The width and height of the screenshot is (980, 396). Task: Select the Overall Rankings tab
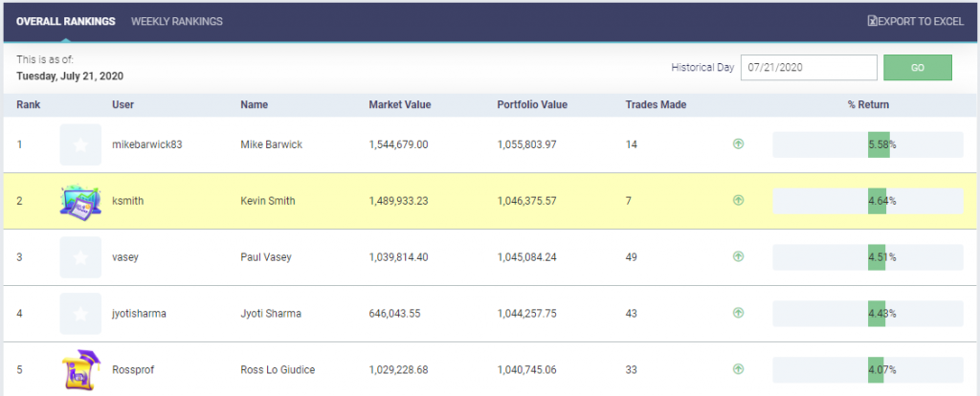(66, 21)
